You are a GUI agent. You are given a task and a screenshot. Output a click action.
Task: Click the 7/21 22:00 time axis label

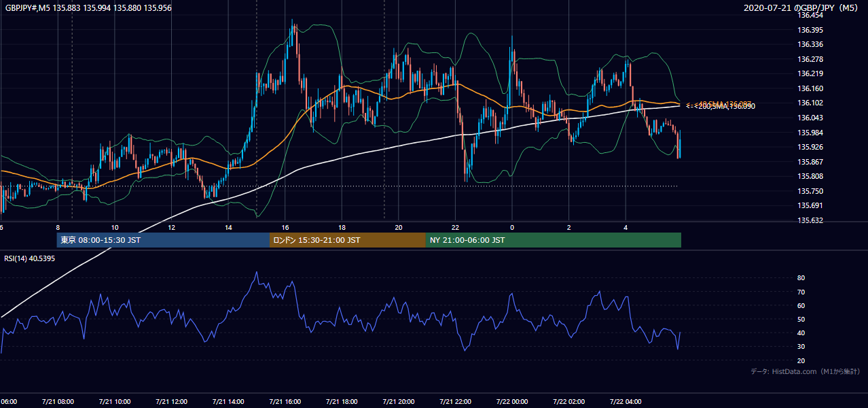click(x=455, y=401)
